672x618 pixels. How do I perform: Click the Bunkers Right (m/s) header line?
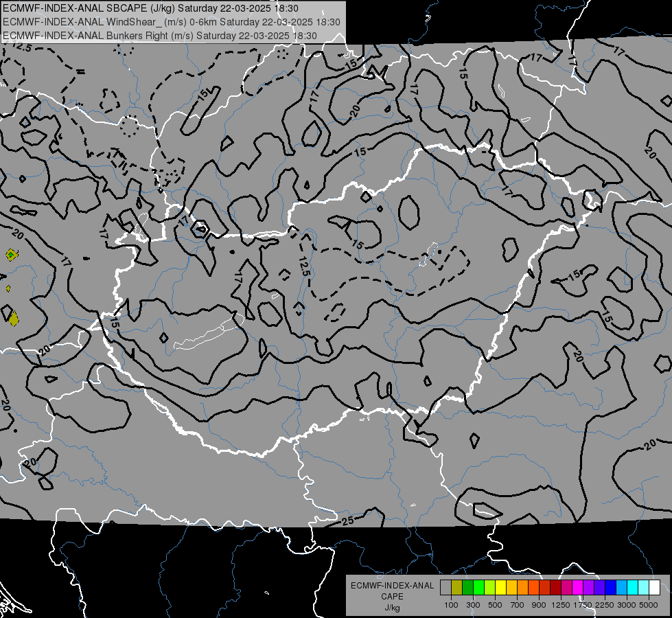click(x=160, y=36)
